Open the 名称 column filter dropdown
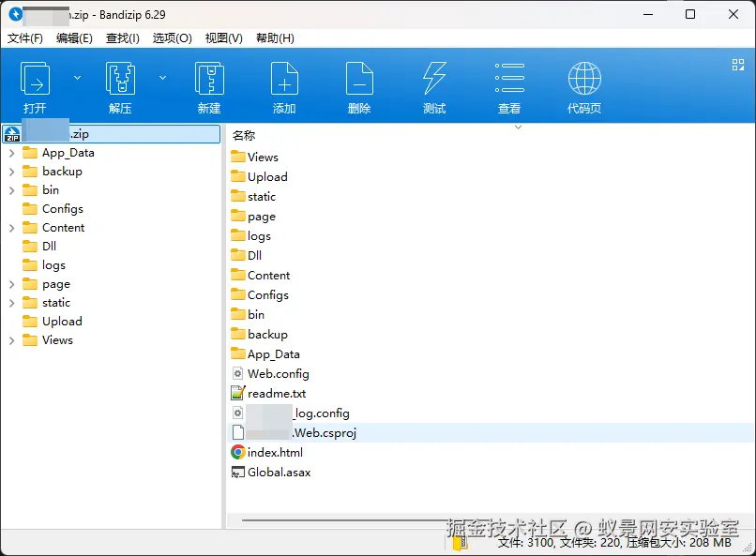 click(x=518, y=125)
